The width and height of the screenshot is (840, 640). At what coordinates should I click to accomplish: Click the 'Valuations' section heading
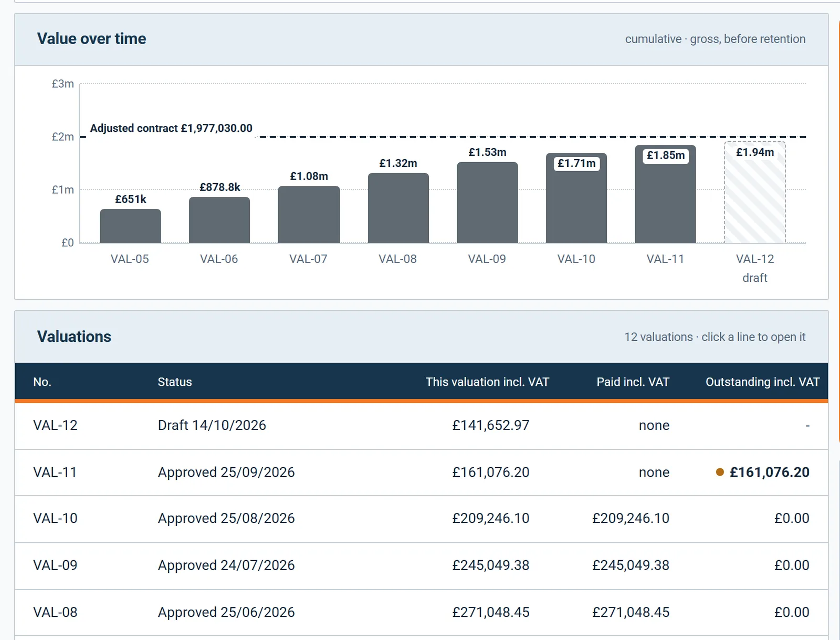[x=74, y=337]
